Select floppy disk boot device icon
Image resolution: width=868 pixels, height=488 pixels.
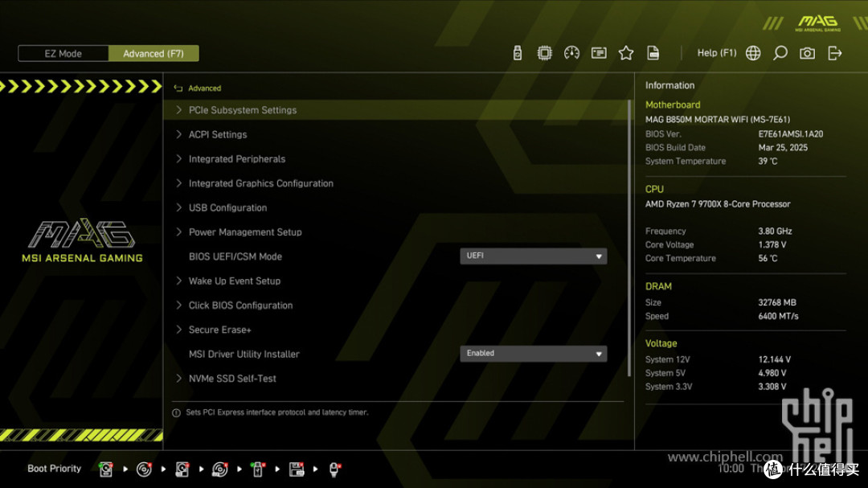click(296, 470)
